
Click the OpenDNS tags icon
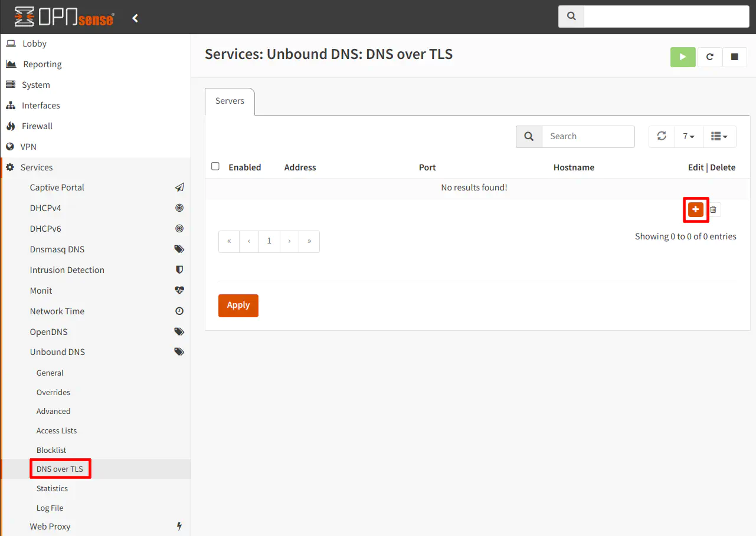[x=179, y=332]
